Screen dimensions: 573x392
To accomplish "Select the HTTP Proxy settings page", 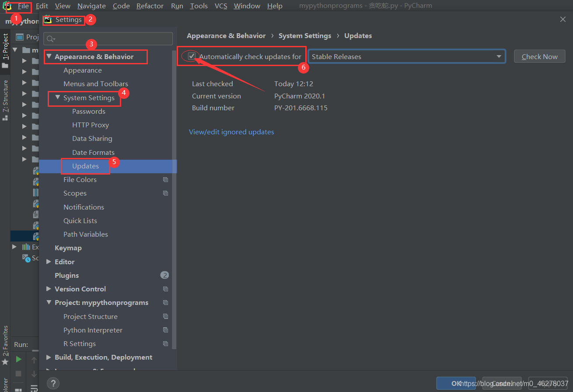I will 91,125.
